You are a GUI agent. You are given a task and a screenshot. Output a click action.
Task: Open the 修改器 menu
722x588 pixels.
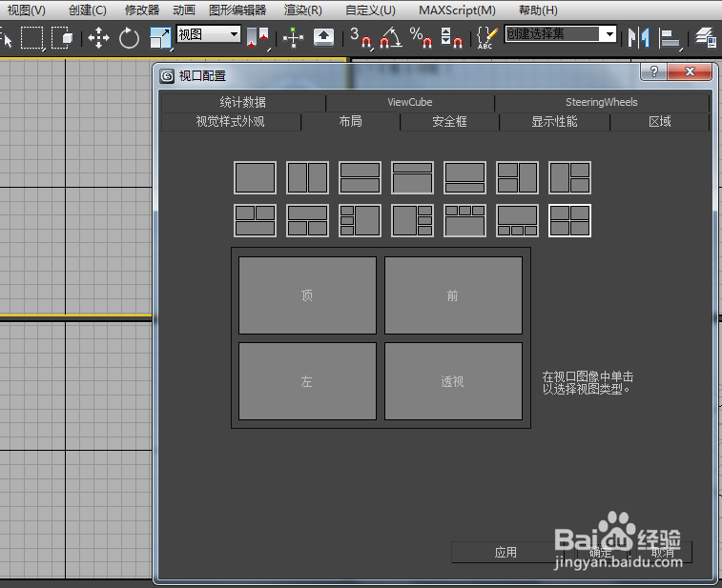[142, 10]
